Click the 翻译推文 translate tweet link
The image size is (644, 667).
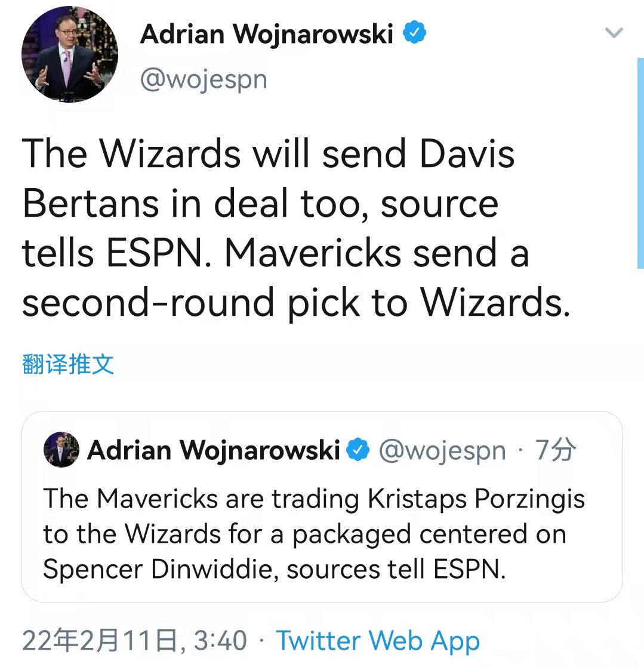click(x=68, y=364)
